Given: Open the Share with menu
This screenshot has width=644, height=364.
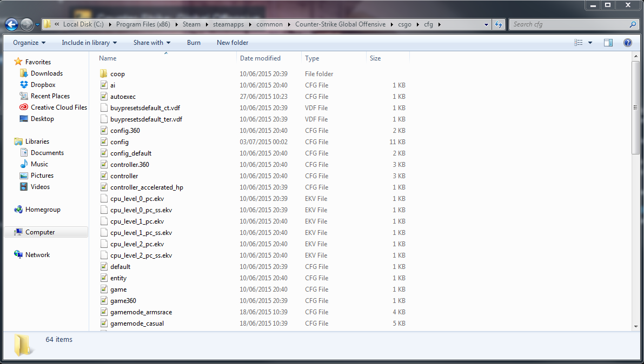Looking at the screenshot, I should [x=152, y=43].
